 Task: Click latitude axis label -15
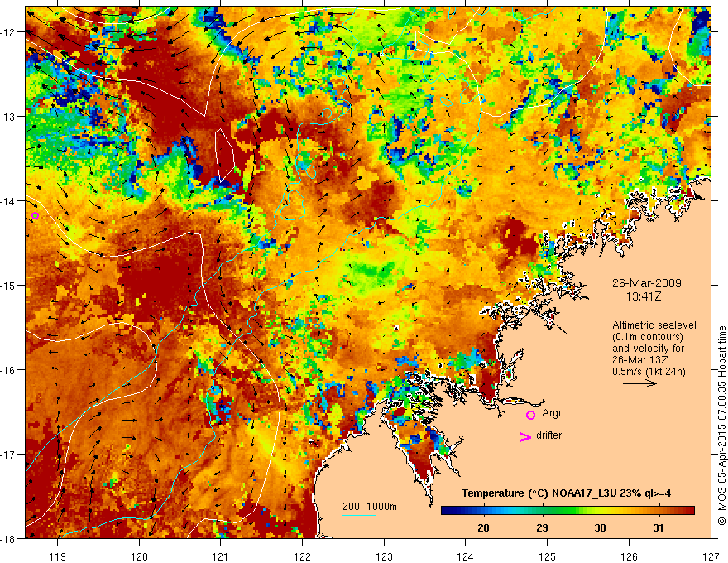[x=8, y=285]
